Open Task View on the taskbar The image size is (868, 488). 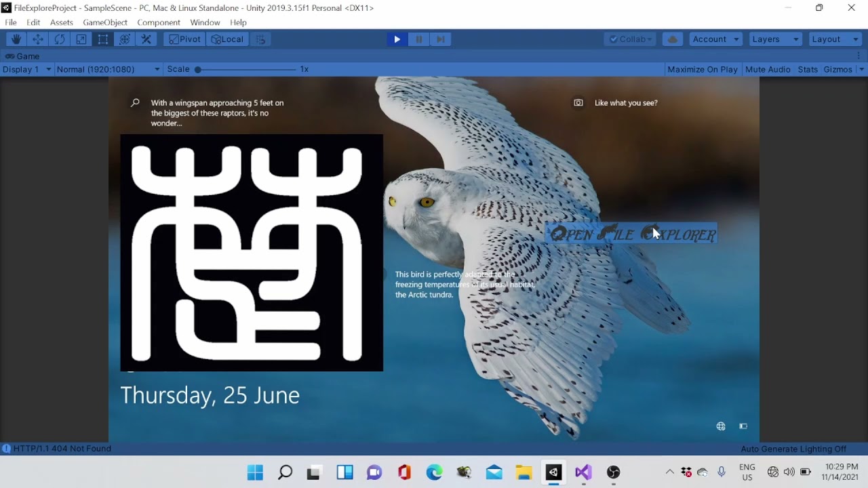point(313,472)
